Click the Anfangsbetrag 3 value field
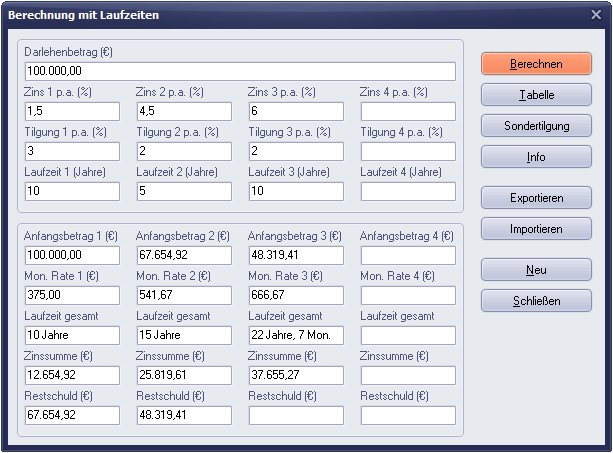 tap(296, 255)
